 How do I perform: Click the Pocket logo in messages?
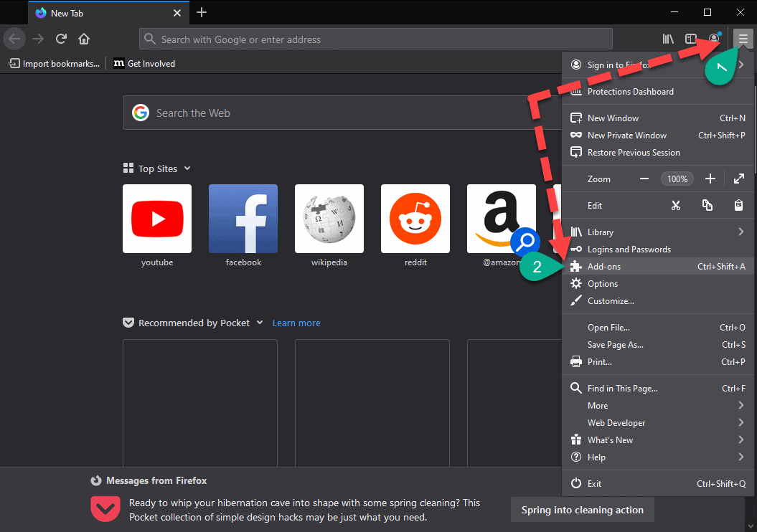[105, 509]
